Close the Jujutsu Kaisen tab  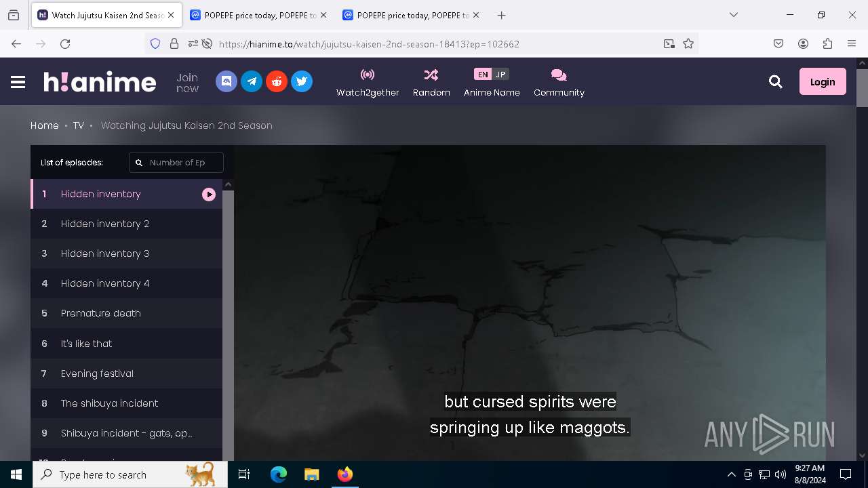(171, 15)
